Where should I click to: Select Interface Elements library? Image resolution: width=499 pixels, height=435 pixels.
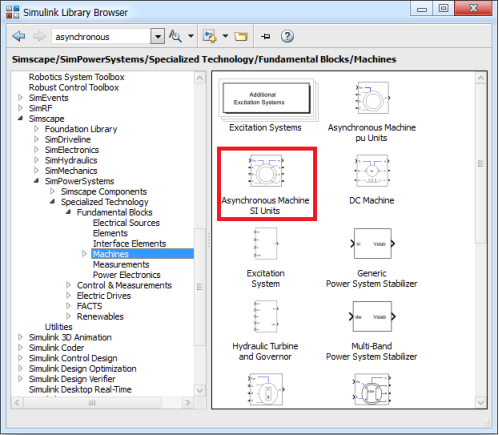tap(129, 243)
